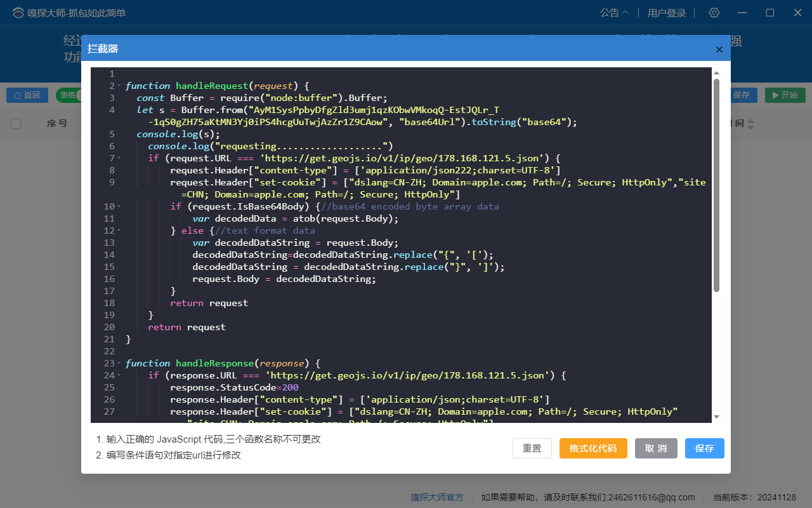Click the contact email 2462611616@qq.com text
Viewport: 812px width, 508px height.
pyautogui.click(x=652, y=497)
